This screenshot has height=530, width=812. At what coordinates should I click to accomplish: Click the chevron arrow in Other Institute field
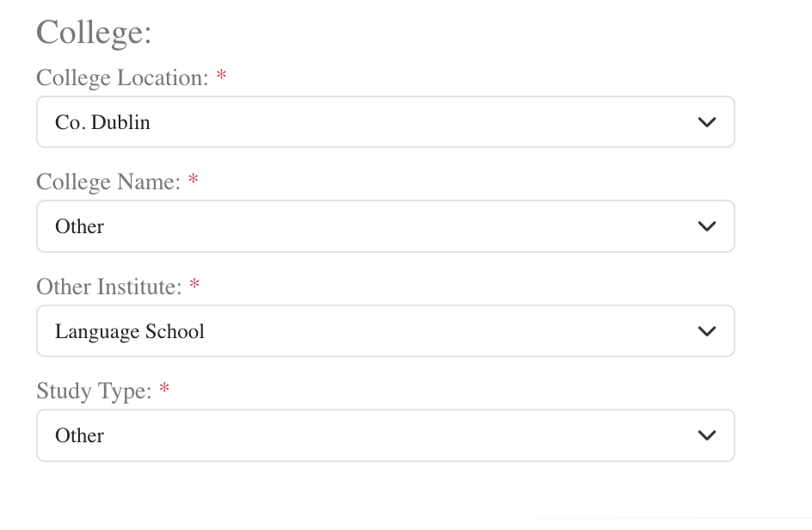point(707,331)
